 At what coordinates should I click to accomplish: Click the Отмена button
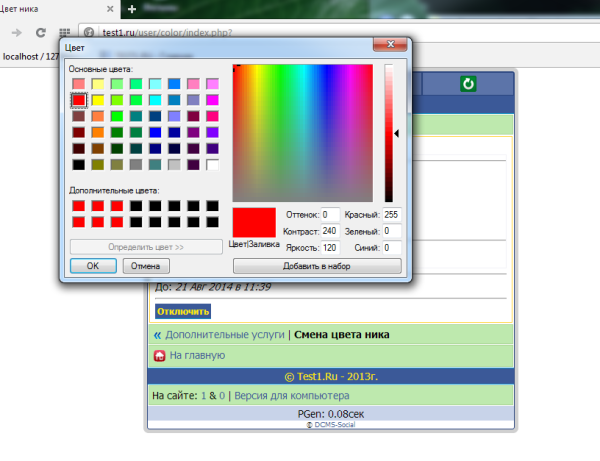[x=146, y=266]
